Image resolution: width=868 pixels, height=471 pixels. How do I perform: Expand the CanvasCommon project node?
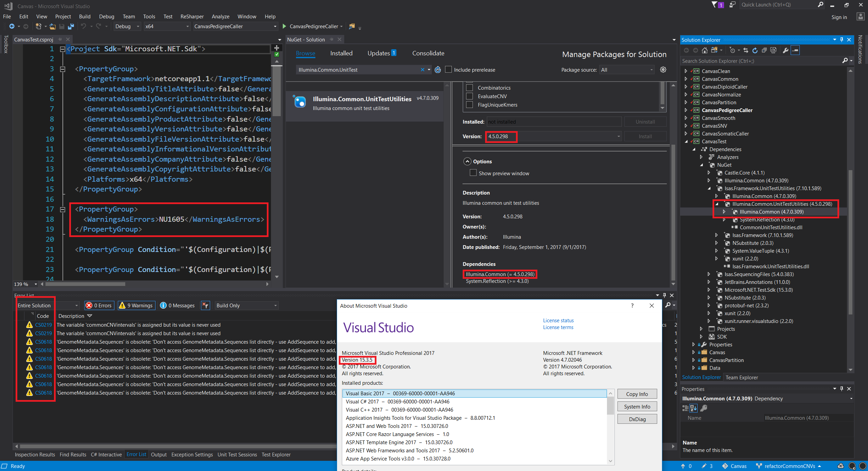686,79
